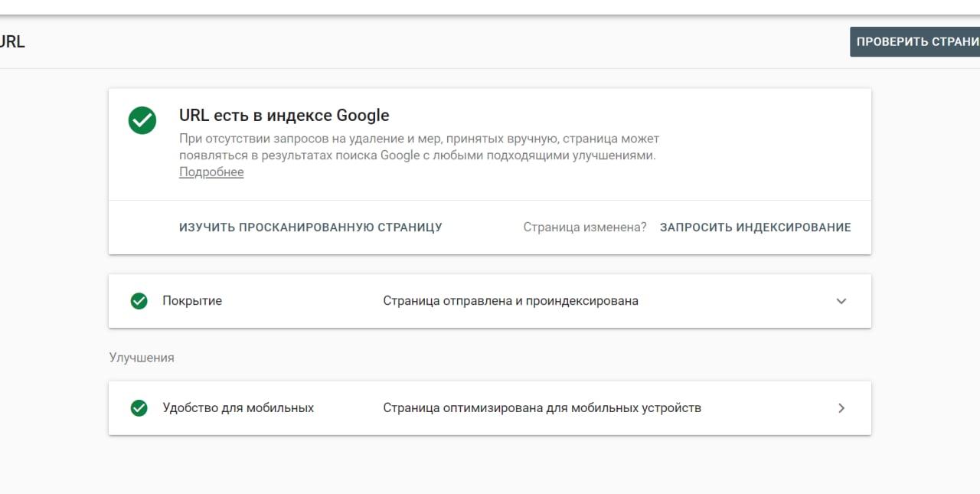
Task: Open 'Удобство для мобильных' arrow
Action: coord(841,408)
